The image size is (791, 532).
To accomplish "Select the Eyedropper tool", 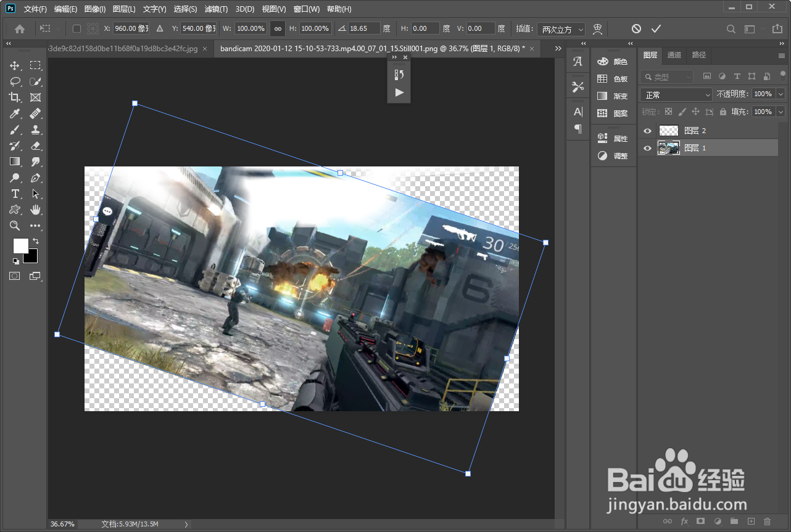I will (15, 113).
